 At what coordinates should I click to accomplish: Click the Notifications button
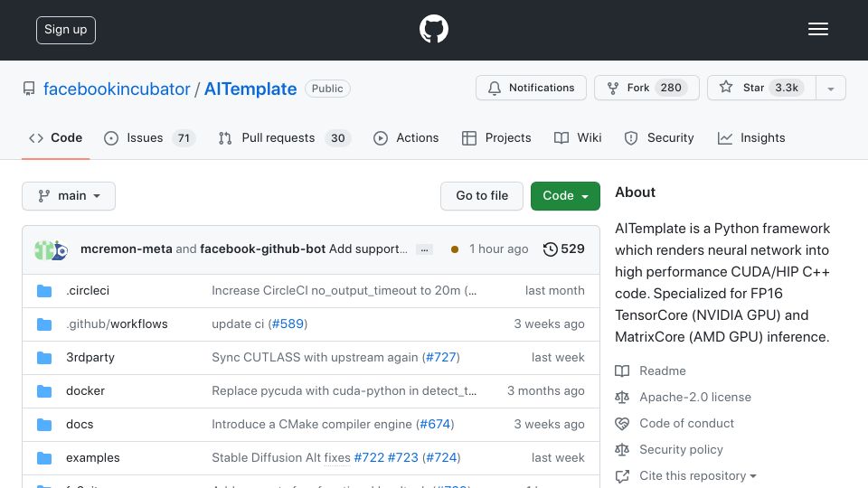(531, 88)
